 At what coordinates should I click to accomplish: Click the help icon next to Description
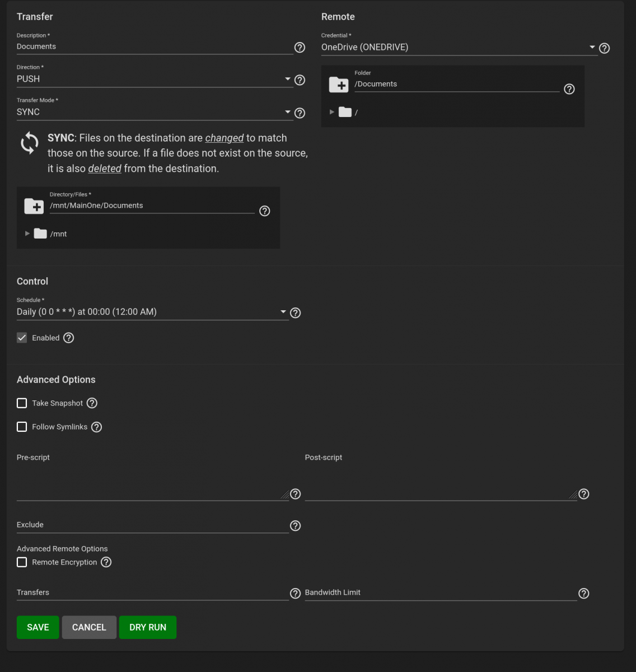300,48
